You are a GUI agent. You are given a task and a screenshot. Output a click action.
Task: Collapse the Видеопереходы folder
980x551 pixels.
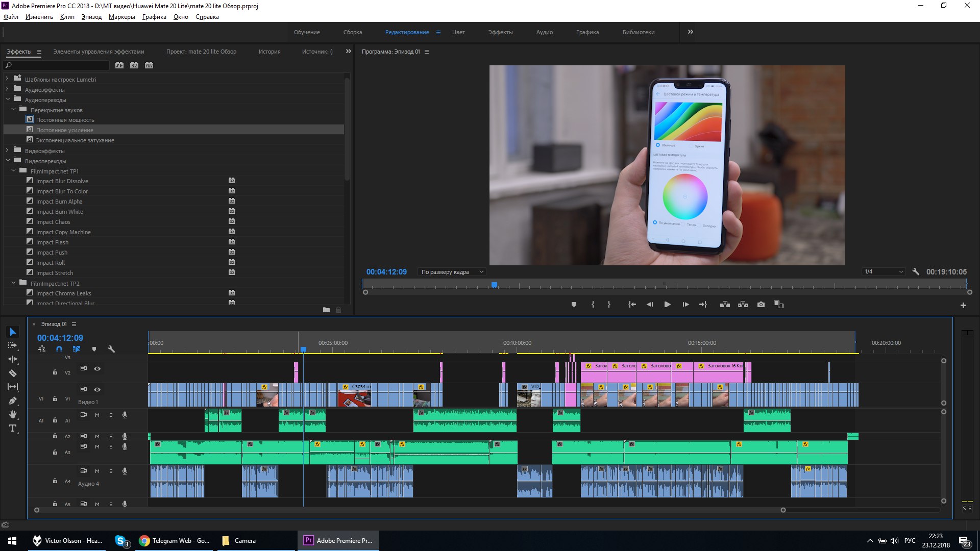(x=7, y=161)
